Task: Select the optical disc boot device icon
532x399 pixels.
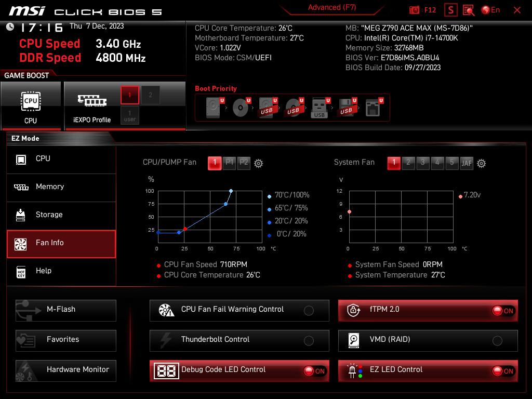Action: pyautogui.click(x=241, y=108)
